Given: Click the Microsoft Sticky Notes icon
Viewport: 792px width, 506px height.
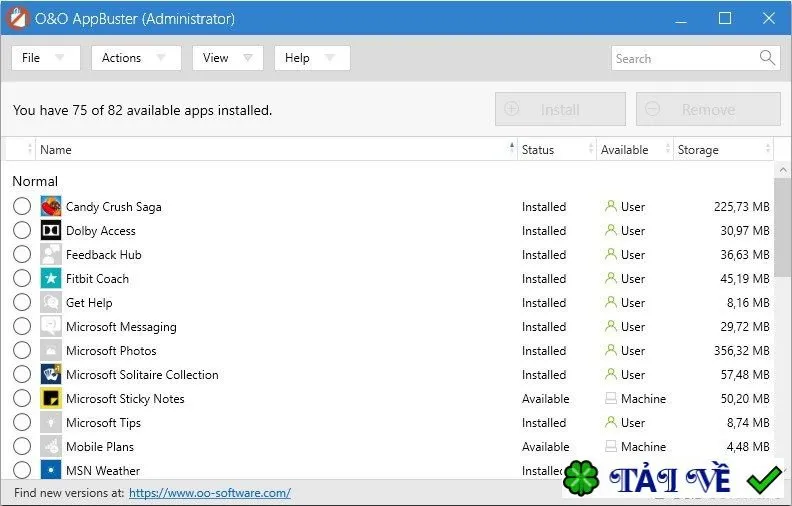Looking at the screenshot, I should click(x=51, y=398).
